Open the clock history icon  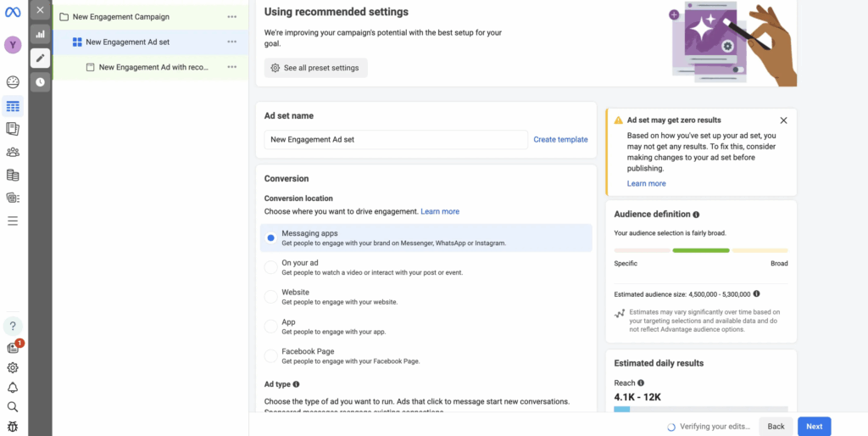40,81
